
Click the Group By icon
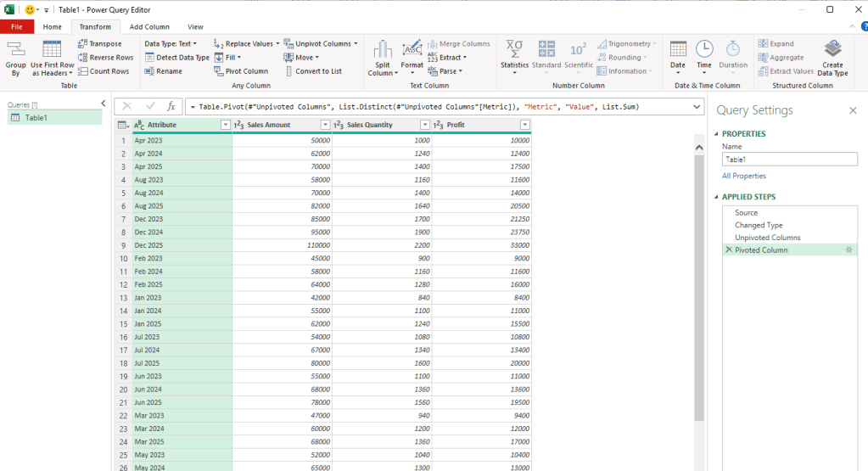pyautogui.click(x=15, y=49)
